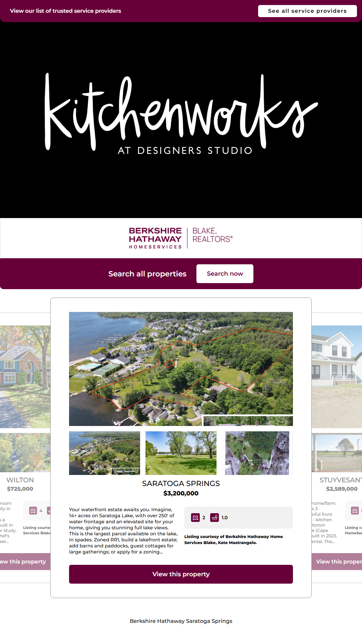Click See all service providers button
The width and height of the screenshot is (362, 644).
307,11
